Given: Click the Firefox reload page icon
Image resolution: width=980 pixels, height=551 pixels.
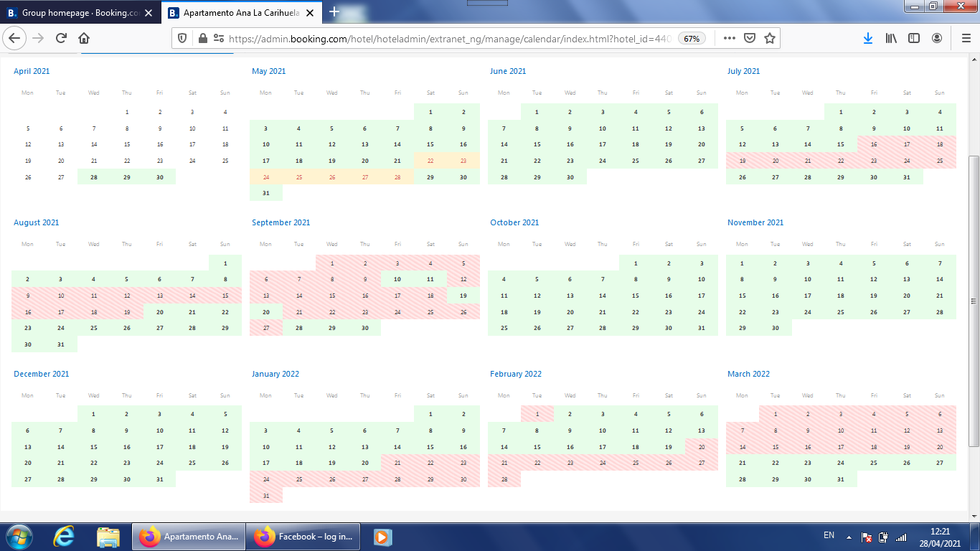Looking at the screenshot, I should (x=61, y=39).
